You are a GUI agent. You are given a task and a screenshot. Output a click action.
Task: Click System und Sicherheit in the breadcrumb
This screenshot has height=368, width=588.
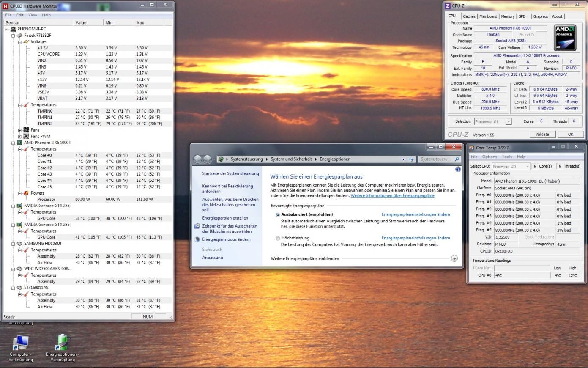click(291, 159)
